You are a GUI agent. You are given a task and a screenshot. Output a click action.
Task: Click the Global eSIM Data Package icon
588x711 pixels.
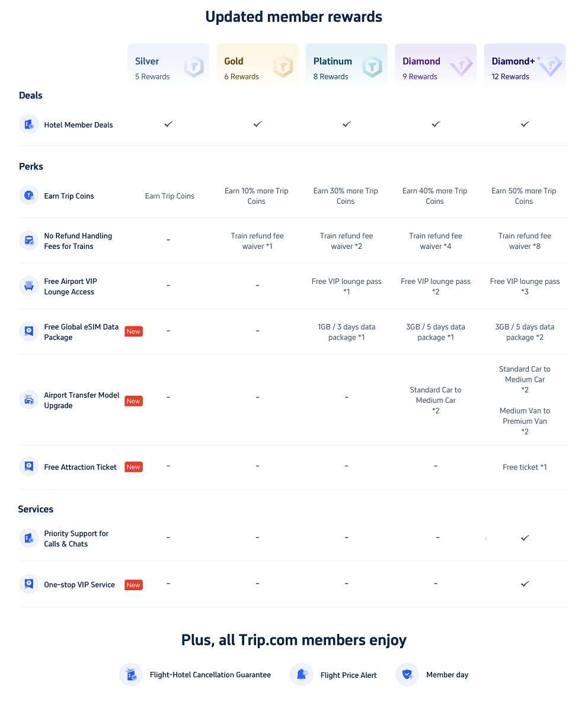[x=29, y=332]
